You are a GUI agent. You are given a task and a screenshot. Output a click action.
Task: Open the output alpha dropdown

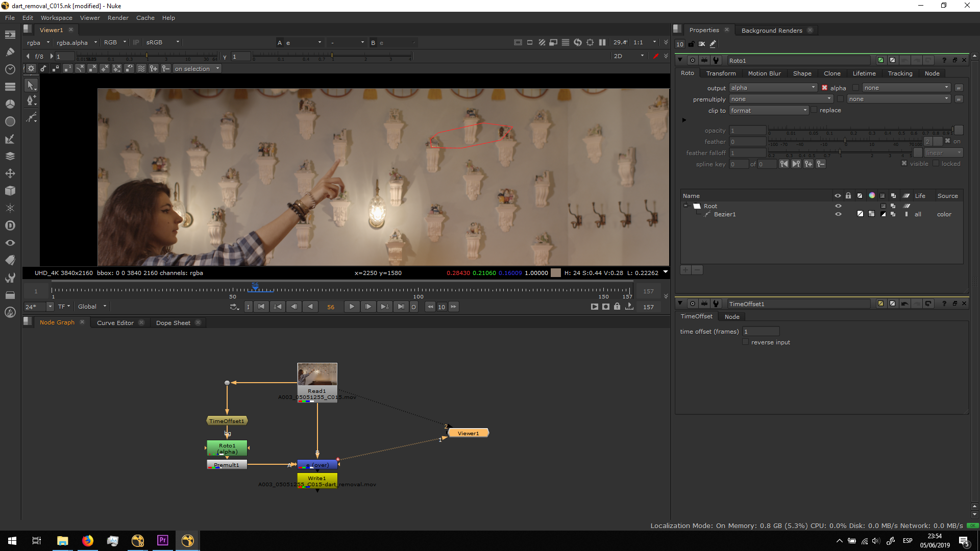pos(773,88)
